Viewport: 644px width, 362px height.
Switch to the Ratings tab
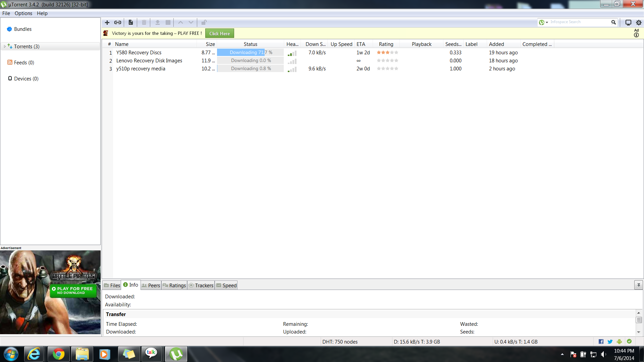tap(174, 285)
